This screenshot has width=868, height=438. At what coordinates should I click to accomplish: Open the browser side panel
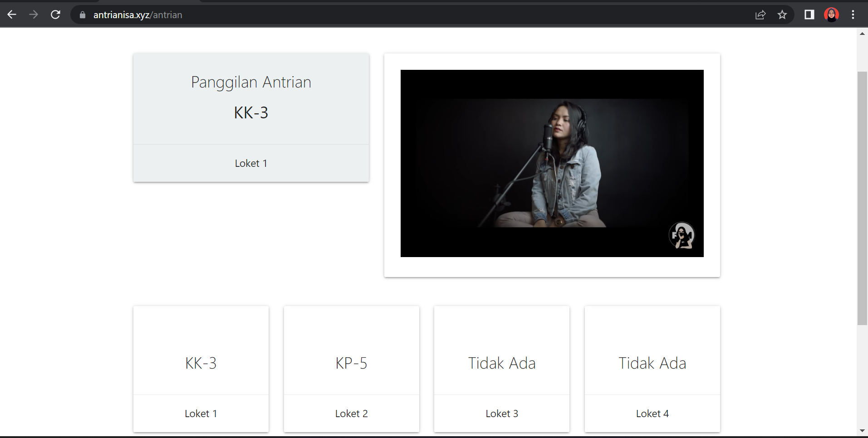(x=809, y=15)
